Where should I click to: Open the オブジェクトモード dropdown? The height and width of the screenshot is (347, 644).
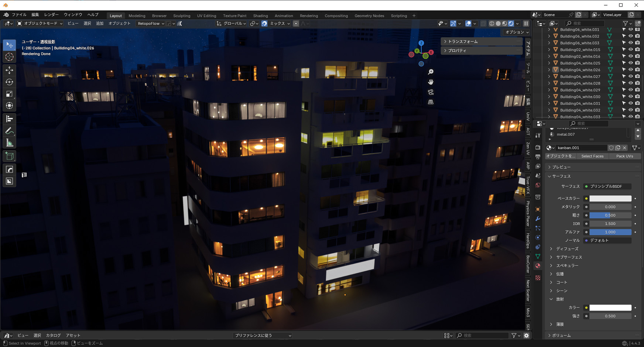click(40, 23)
